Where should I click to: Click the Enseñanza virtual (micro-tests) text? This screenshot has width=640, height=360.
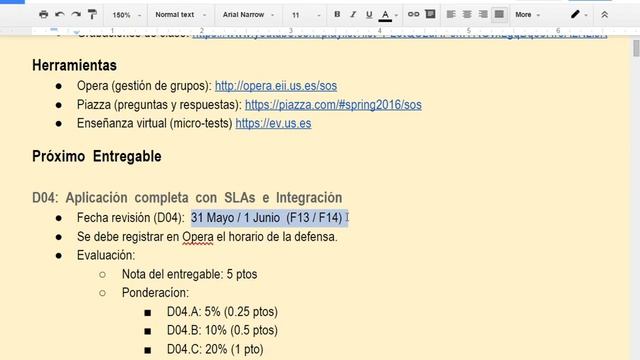click(x=154, y=123)
